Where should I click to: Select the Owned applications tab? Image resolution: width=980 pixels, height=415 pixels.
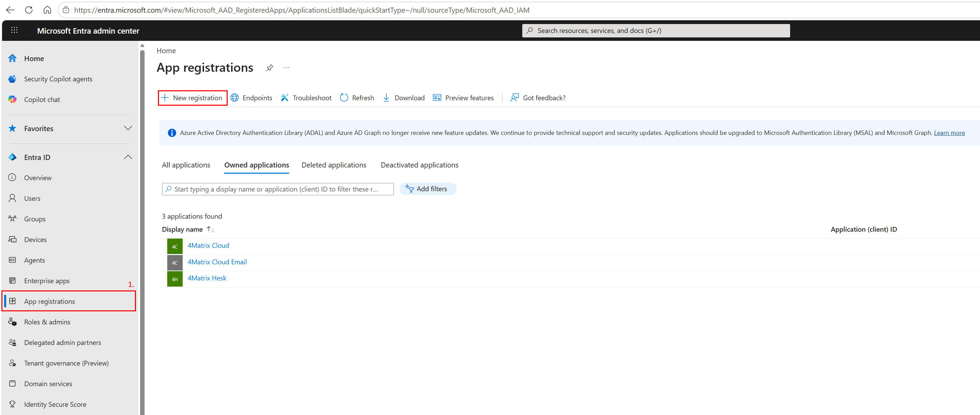(257, 165)
